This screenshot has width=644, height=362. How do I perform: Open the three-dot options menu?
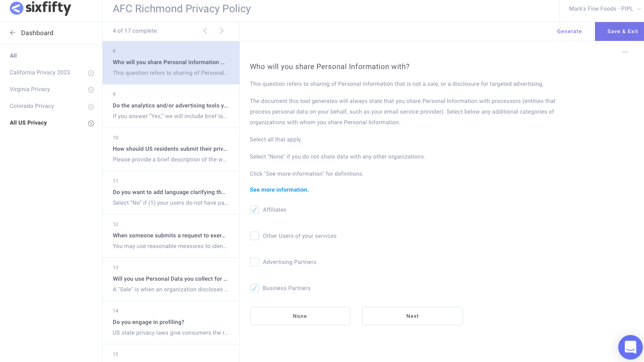coord(625,52)
